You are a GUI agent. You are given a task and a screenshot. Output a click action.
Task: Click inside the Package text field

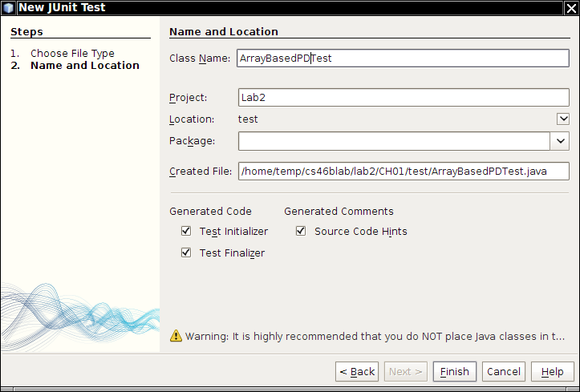(x=393, y=141)
